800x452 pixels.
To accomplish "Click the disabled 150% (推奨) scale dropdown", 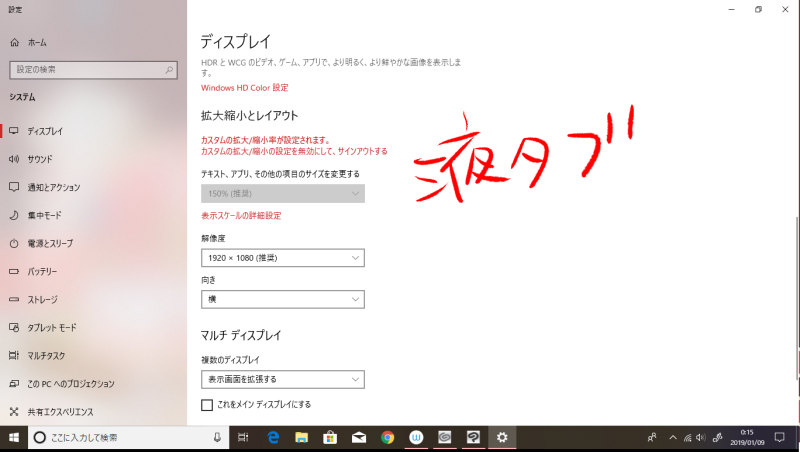I will click(283, 193).
